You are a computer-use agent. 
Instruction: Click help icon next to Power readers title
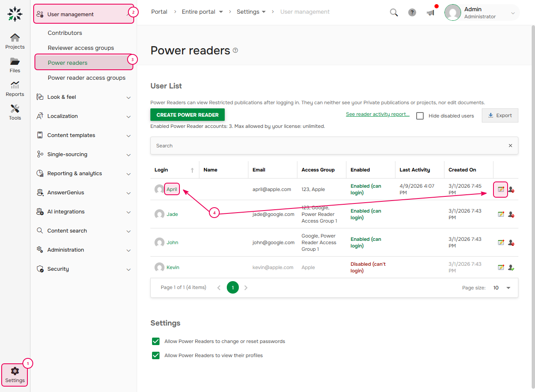click(236, 50)
